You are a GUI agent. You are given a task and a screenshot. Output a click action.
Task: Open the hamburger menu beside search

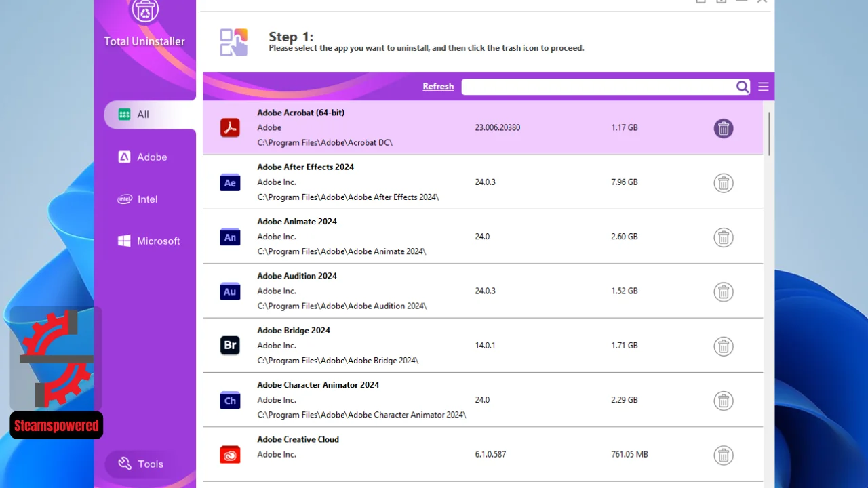point(764,87)
